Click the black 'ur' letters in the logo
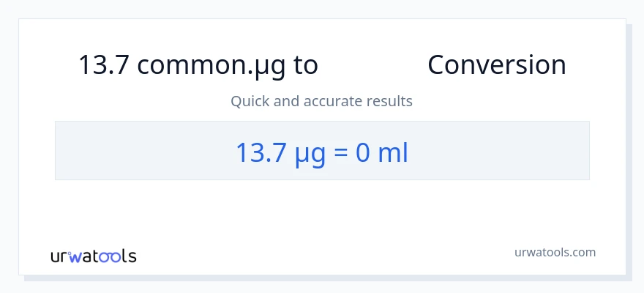The width and height of the screenshot is (644, 293). point(59,256)
